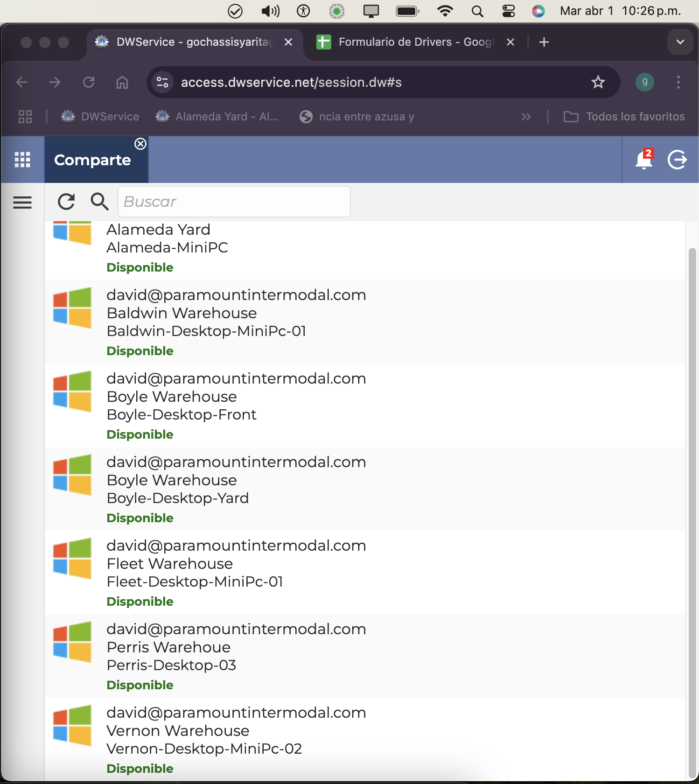Open the Boyle-Desktop-Front agent

click(x=365, y=406)
